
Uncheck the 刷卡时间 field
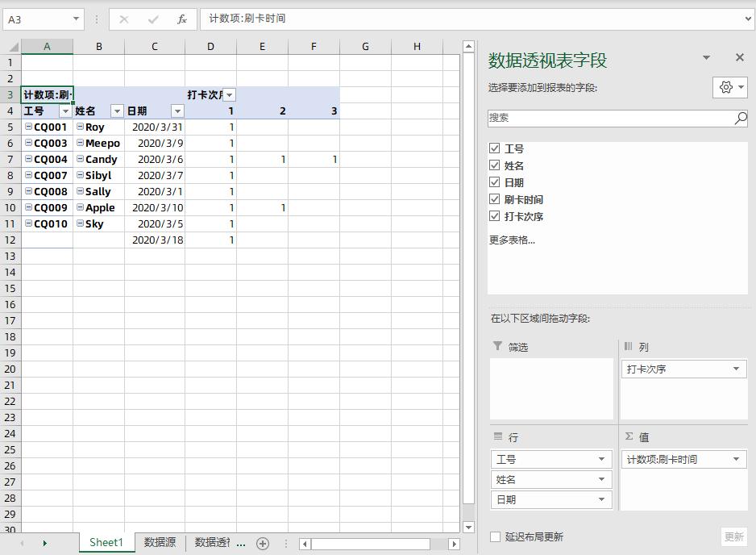494,199
